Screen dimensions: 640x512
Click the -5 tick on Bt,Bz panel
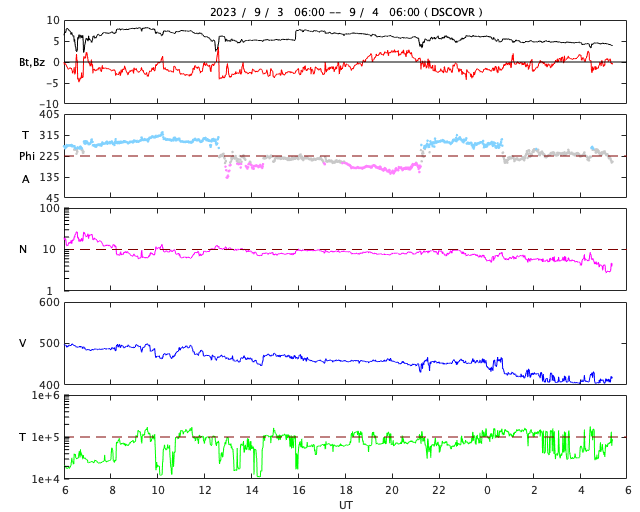[x=53, y=83]
